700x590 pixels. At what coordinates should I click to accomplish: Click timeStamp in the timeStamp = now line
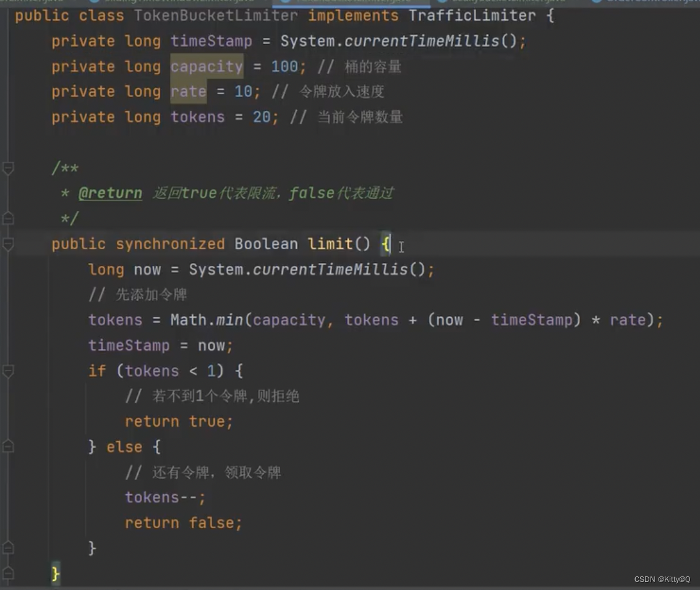pos(129,346)
